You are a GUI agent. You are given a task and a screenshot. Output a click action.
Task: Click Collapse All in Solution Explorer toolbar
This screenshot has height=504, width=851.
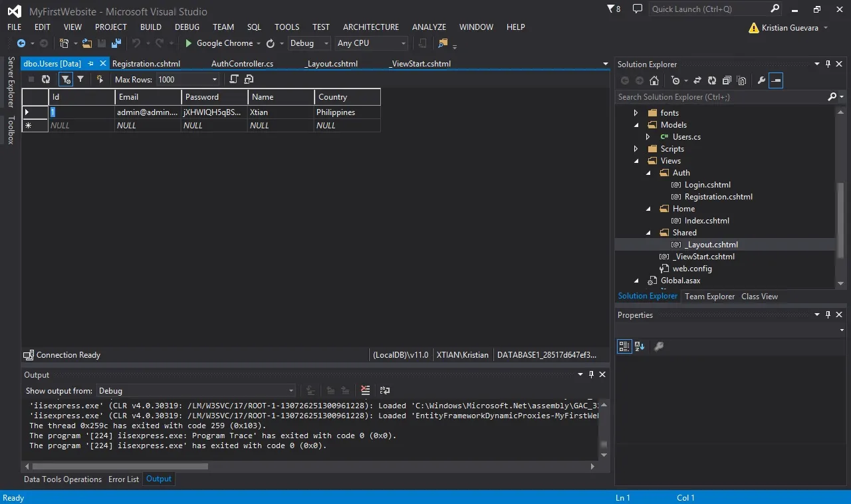[x=726, y=80]
